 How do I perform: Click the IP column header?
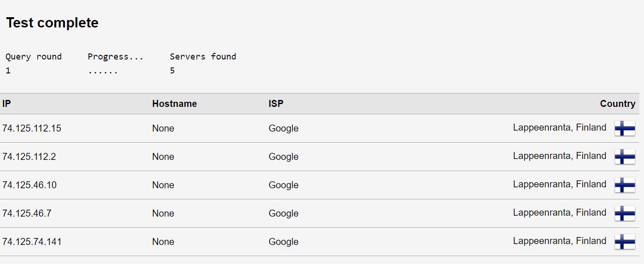point(6,104)
